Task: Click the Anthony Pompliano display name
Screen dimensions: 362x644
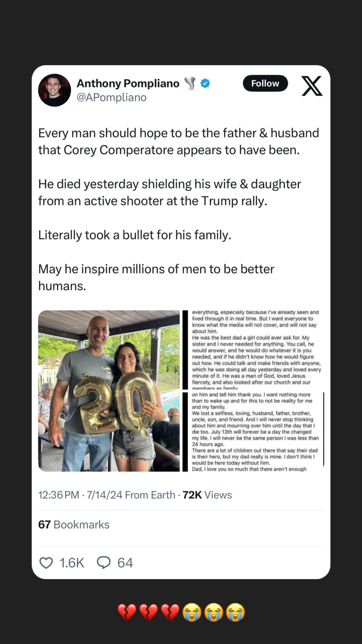Action: pos(128,83)
